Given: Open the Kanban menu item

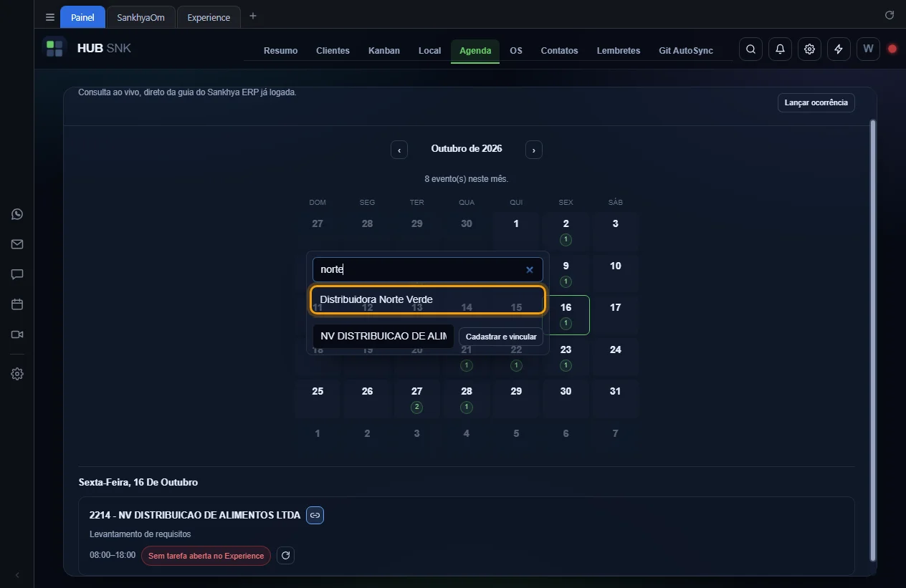Looking at the screenshot, I should (x=384, y=51).
